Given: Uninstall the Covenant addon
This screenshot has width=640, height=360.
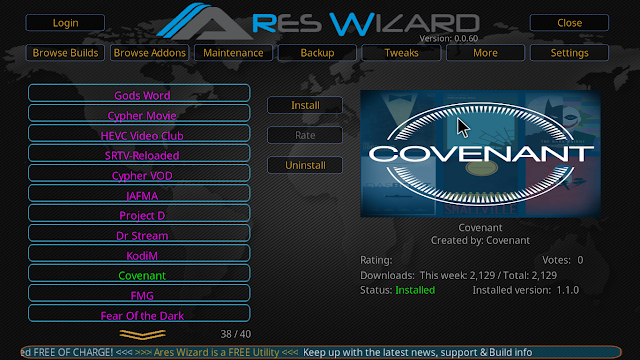Looking at the screenshot, I should tap(305, 165).
